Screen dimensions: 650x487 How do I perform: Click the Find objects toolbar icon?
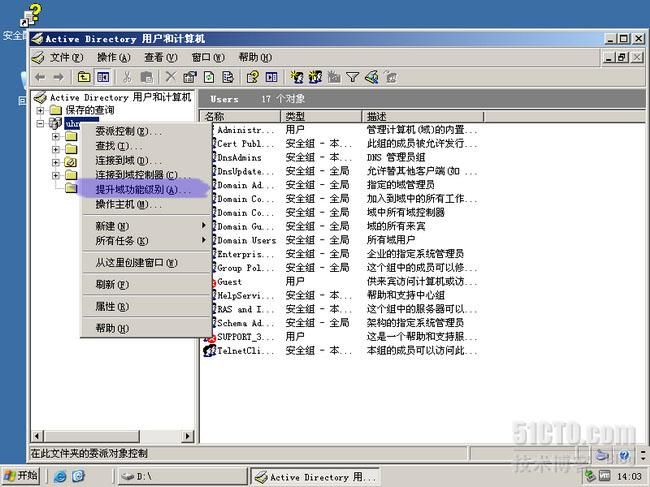pos(372,77)
